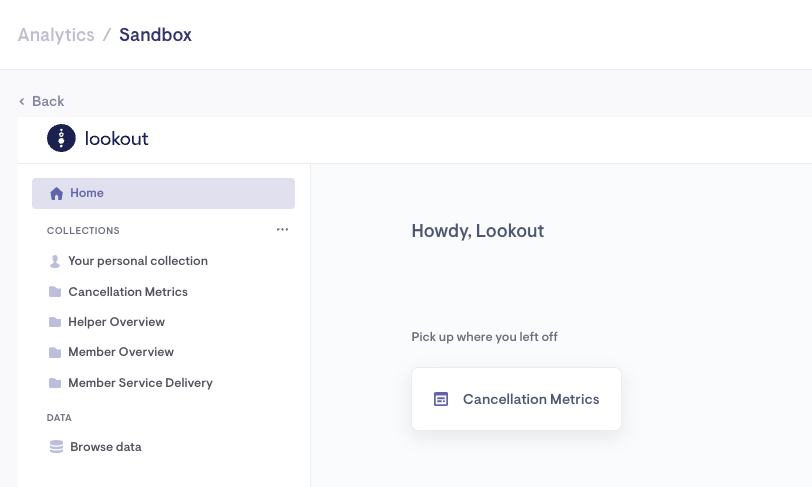Image resolution: width=812 pixels, height=487 pixels.
Task: Click the Cancellation Metrics folder icon
Action: tap(55, 292)
